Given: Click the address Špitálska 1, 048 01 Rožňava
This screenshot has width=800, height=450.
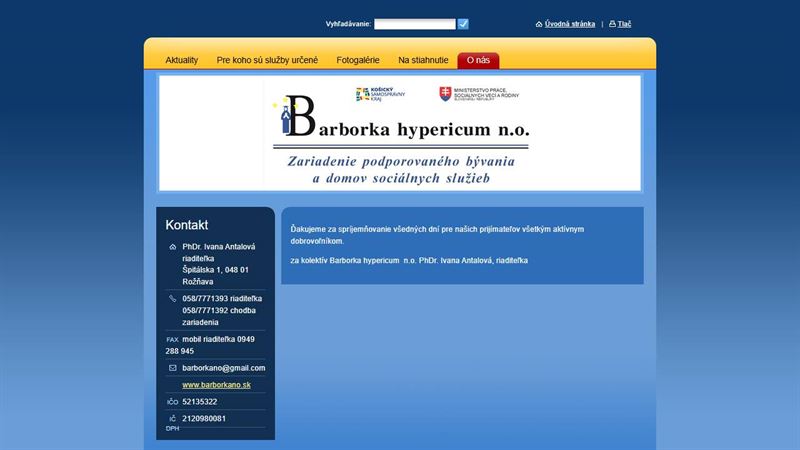Looking at the screenshot, I should coord(215,276).
